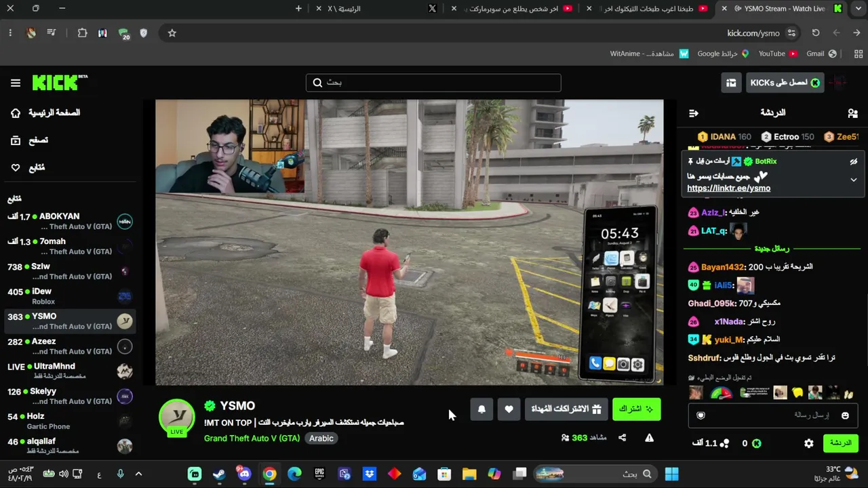Click the microphone icon in the system tray
Screen dimensions: 868x488
pyautogui.click(x=120, y=474)
